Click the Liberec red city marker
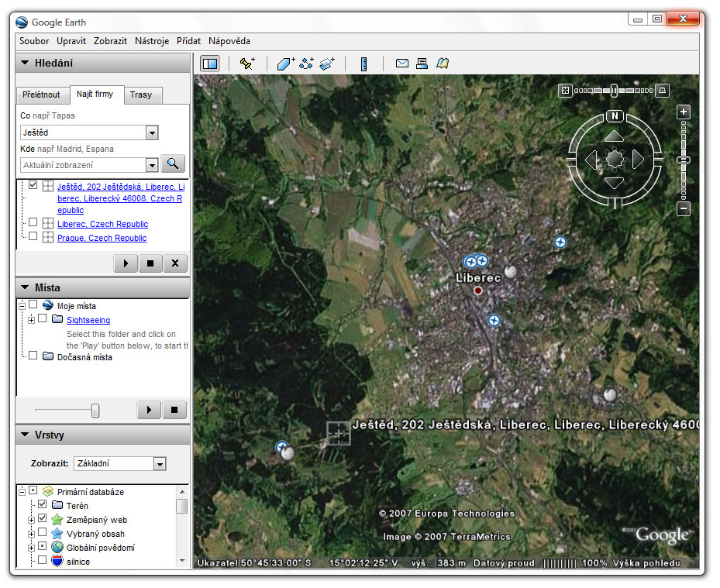 478,291
